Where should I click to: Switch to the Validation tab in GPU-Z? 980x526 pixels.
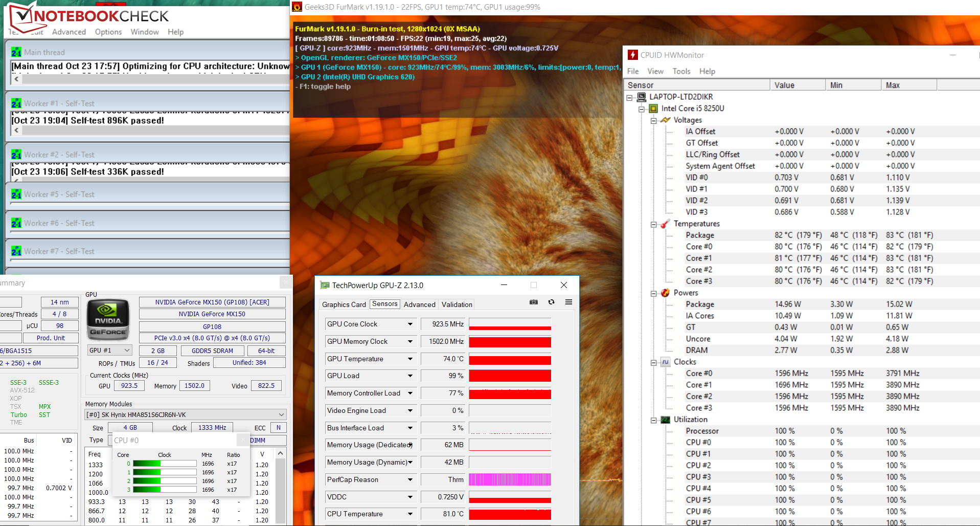click(x=457, y=304)
